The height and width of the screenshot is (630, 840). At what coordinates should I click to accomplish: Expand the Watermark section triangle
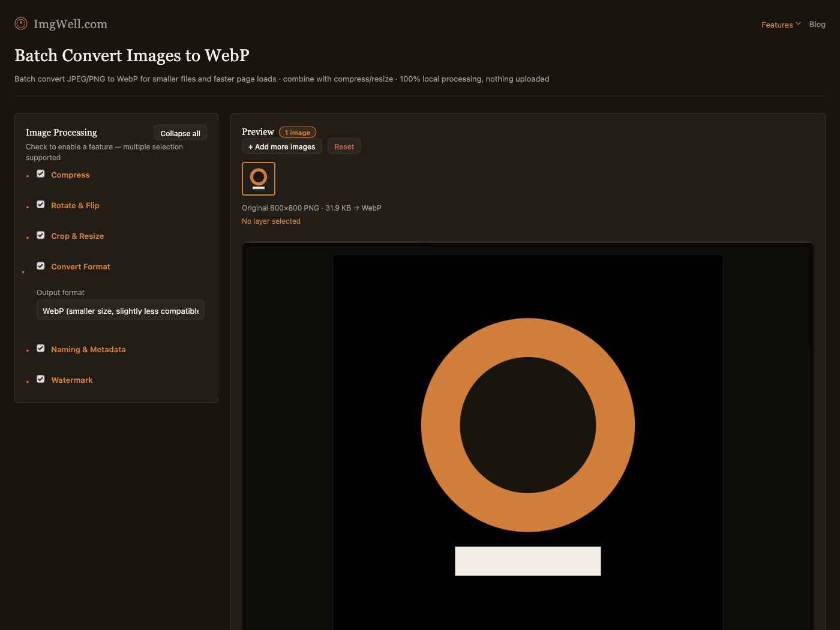[x=28, y=381]
